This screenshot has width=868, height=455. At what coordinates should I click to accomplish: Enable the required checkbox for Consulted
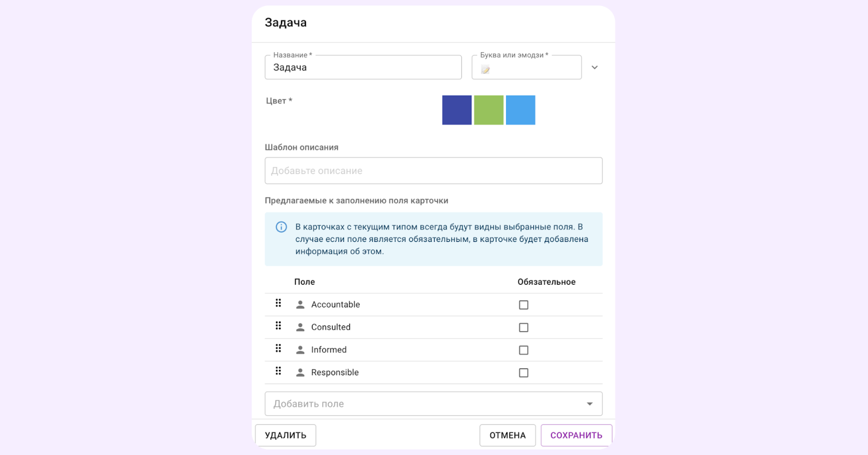point(524,328)
